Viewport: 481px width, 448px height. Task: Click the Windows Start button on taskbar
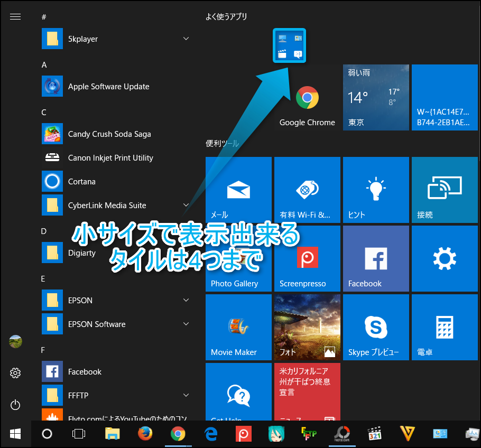point(15,434)
